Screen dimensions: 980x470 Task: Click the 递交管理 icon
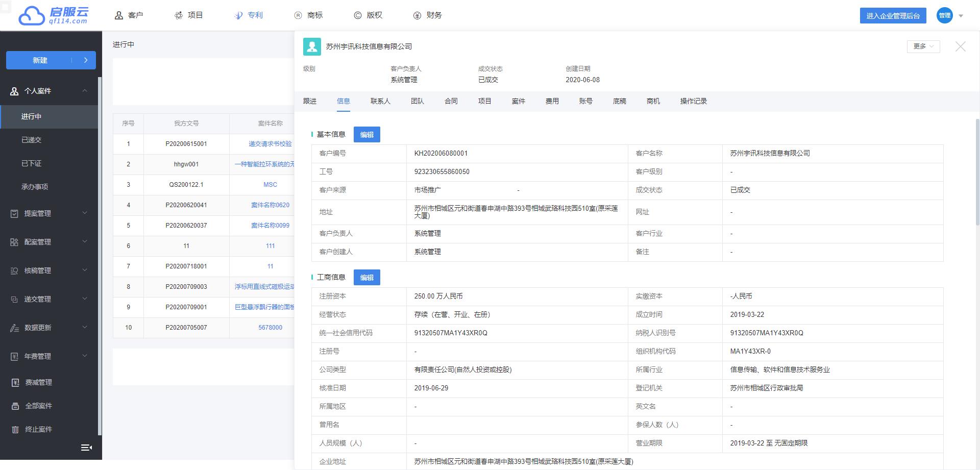[14, 299]
